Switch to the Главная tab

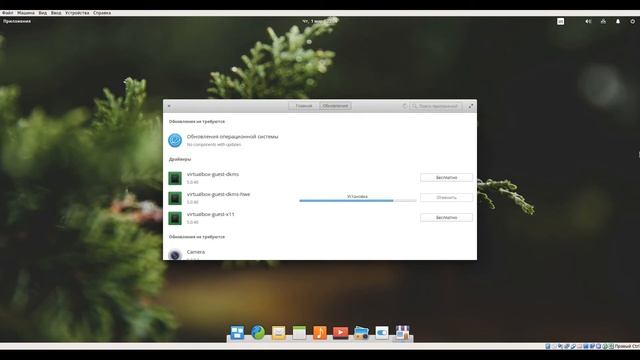click(x=303, y=106)
